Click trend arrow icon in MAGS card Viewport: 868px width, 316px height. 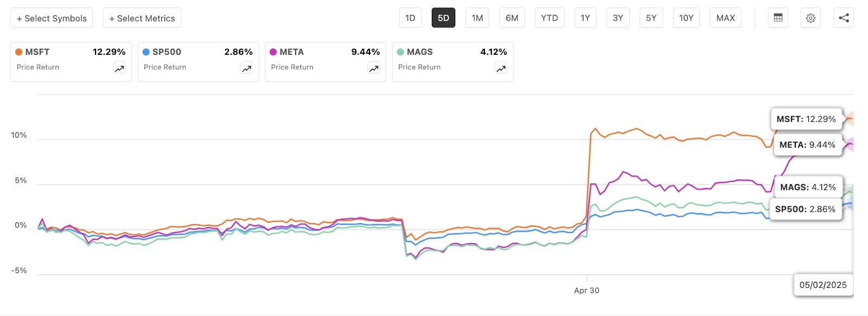coord(501,68)
